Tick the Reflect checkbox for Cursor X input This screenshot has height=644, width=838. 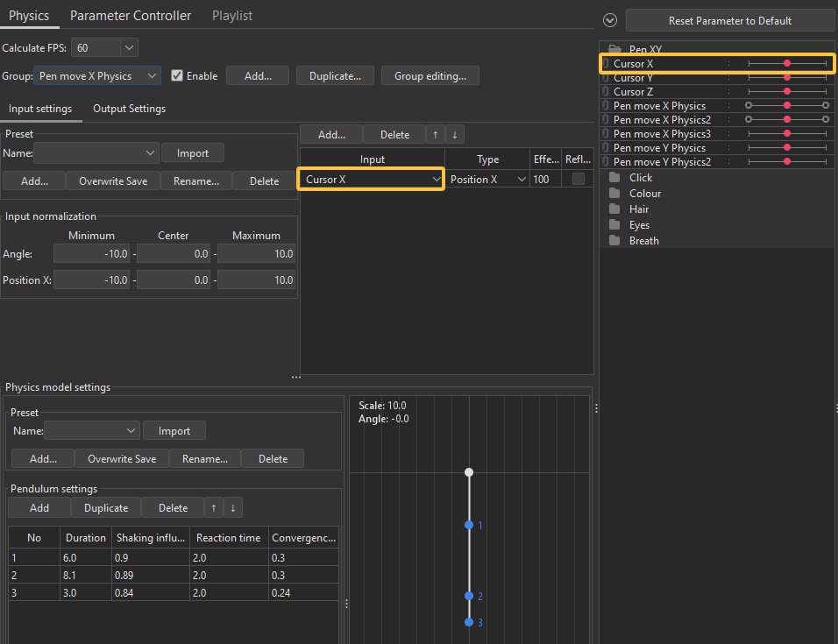579,179
